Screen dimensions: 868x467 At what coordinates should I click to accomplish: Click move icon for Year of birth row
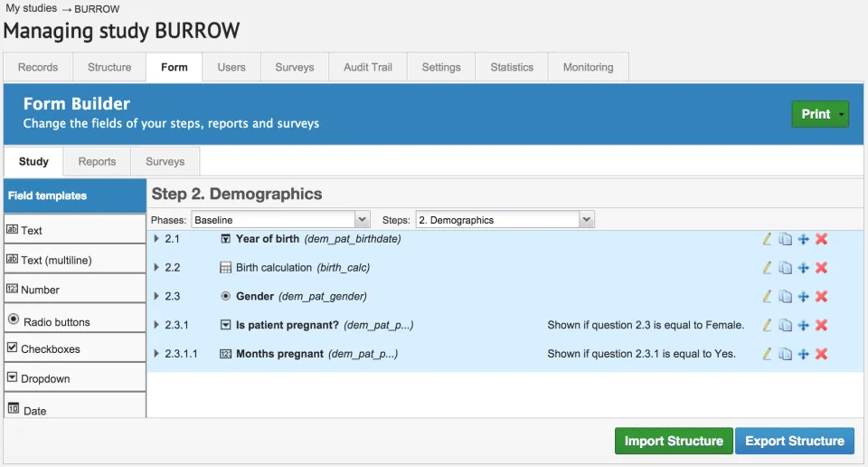click(x=803, y=239)
